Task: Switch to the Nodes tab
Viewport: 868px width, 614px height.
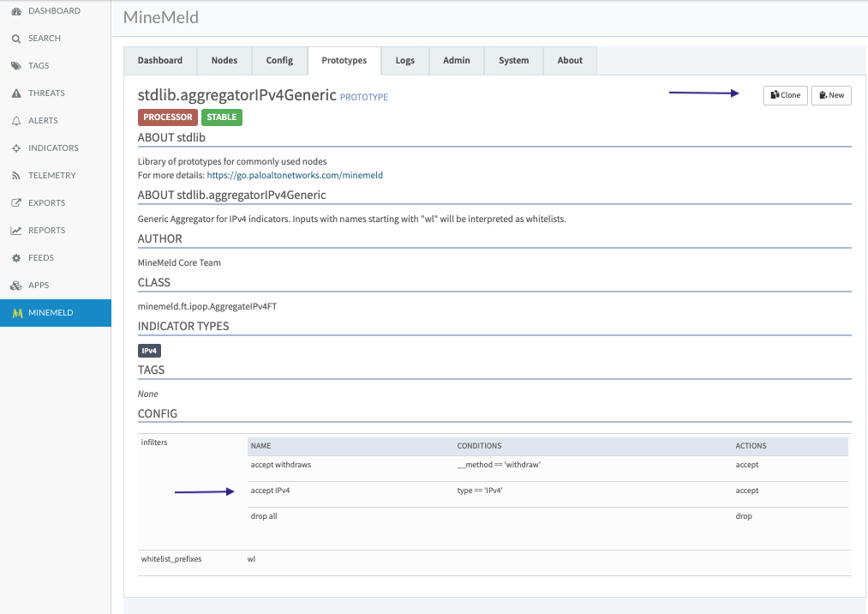Action: click(x=224, y=61)
